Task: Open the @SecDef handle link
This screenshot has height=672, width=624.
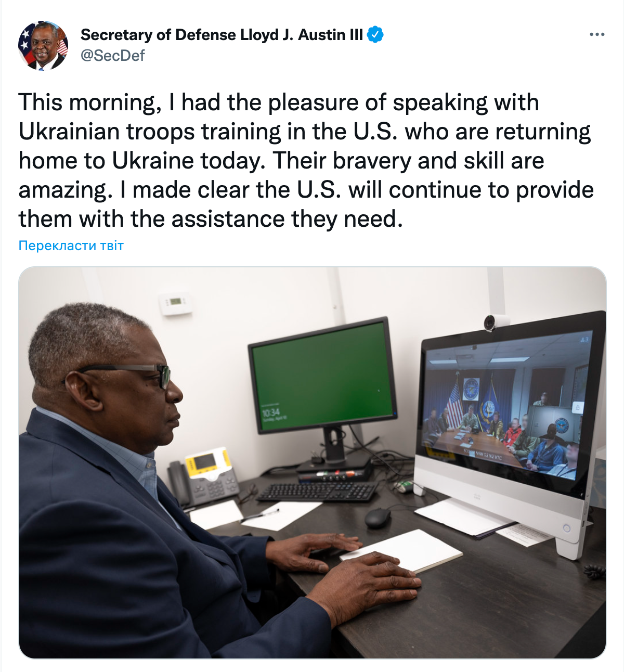Action: tap(112, 55)
